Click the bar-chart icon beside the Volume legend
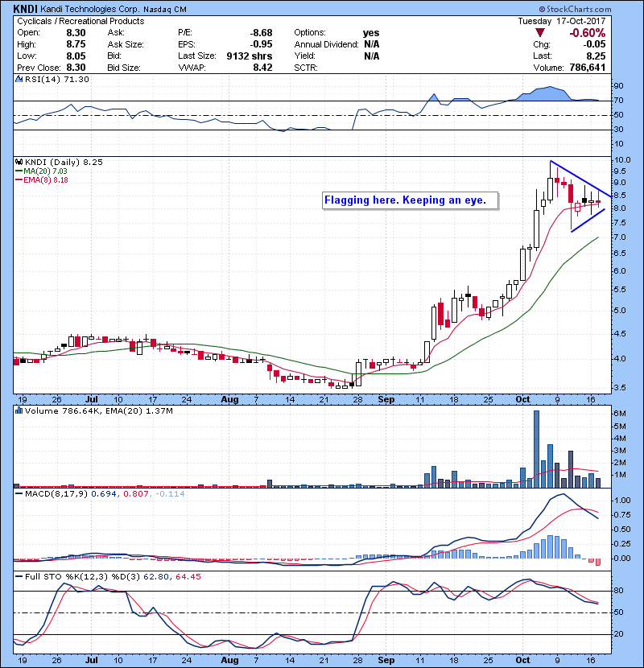Viewport: 644px width, 668px height. point(19,410)
